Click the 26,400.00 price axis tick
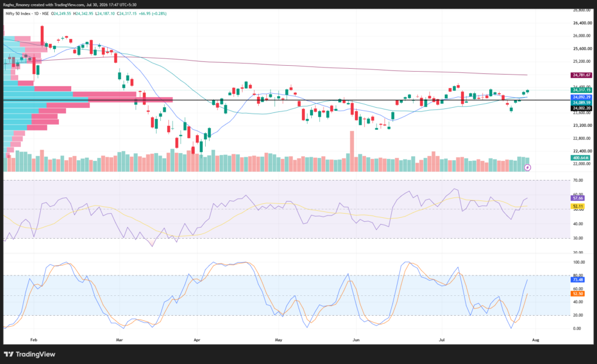Image resolution: width=597 pixels, height=364 pixels. click(582, 23)
